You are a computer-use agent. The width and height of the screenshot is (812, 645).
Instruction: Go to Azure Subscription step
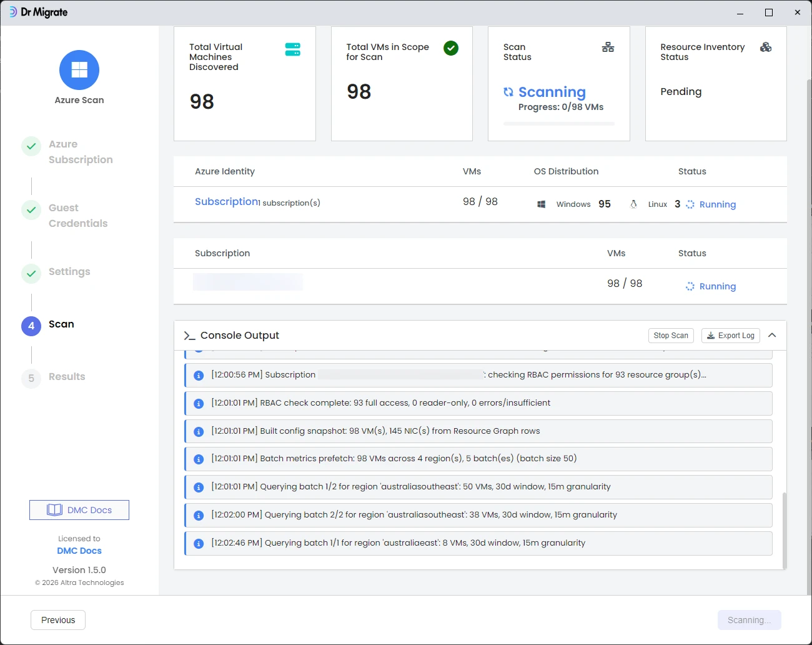click(x=81, y=152)
